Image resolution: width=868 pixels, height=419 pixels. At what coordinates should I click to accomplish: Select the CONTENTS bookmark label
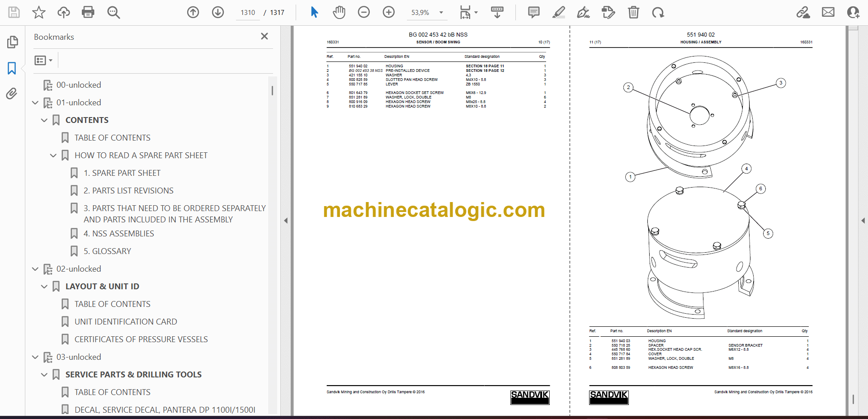[x=87, y=120]
